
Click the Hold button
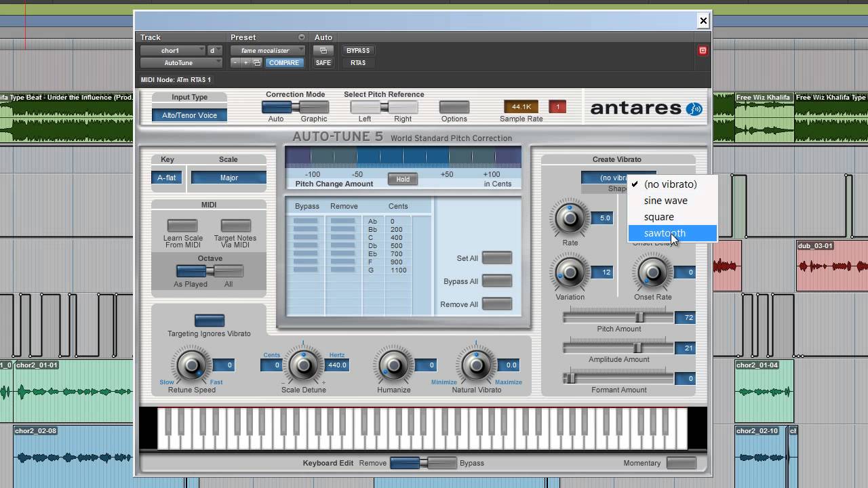click(403, 179)
